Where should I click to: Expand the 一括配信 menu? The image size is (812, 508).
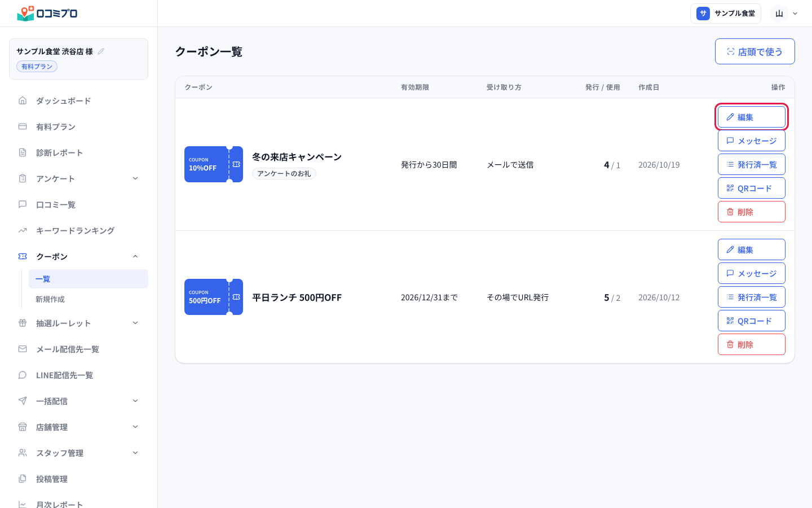(x=135, y=401)
